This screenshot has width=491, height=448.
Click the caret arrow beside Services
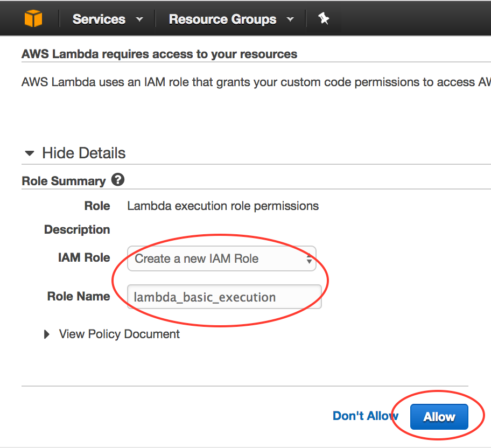coord(139,19)
